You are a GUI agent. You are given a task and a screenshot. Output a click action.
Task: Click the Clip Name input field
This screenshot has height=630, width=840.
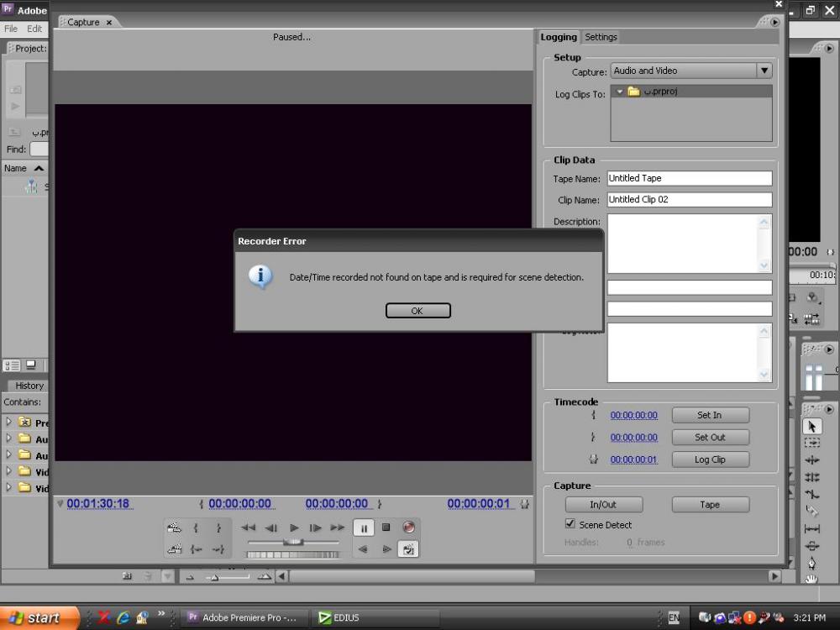point(690,200)
